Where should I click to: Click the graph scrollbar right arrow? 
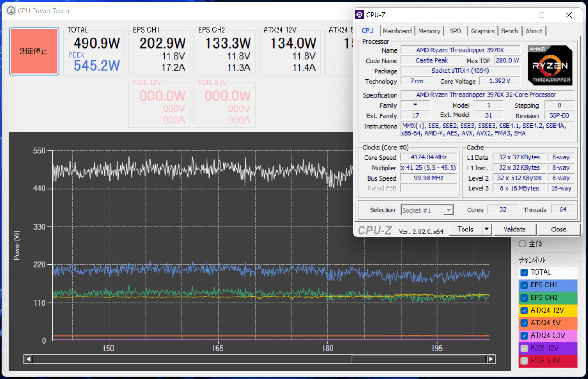tap(490, 359)
